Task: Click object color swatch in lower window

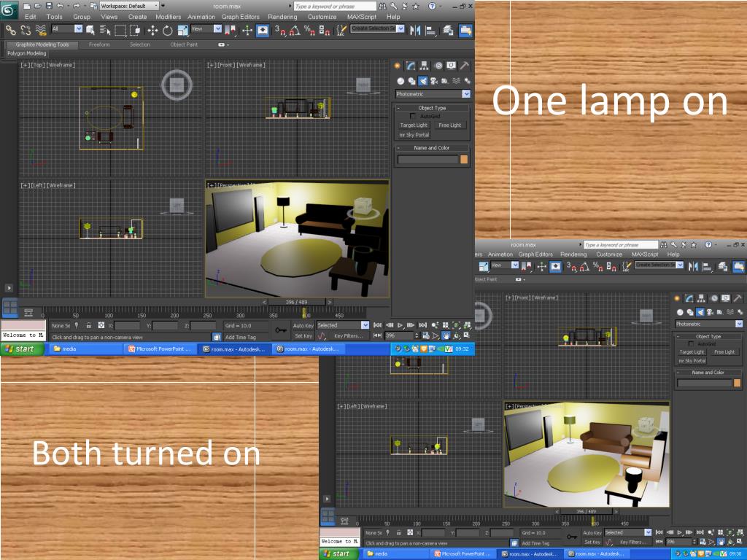Action: [x=737, y=383]
